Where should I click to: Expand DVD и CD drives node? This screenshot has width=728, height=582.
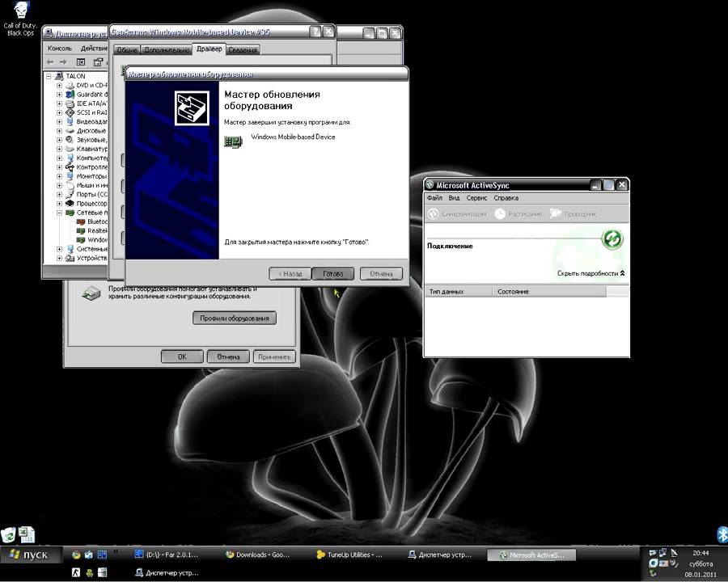click(59, 86)
